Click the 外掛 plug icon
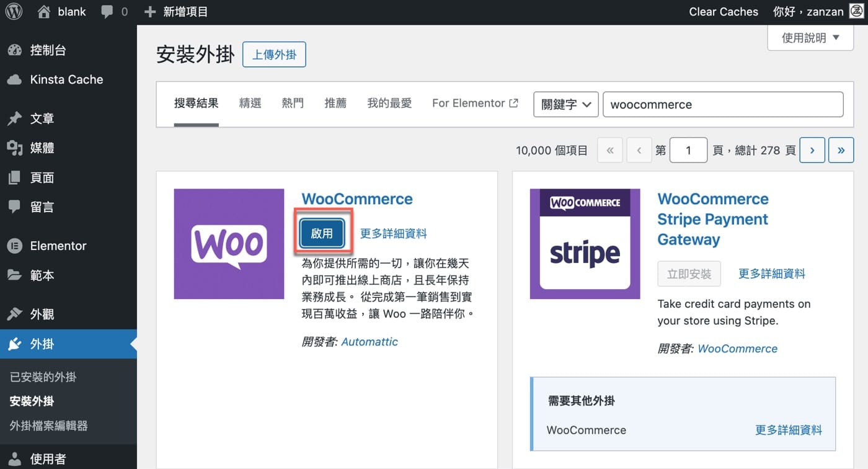 pos(14,344)
